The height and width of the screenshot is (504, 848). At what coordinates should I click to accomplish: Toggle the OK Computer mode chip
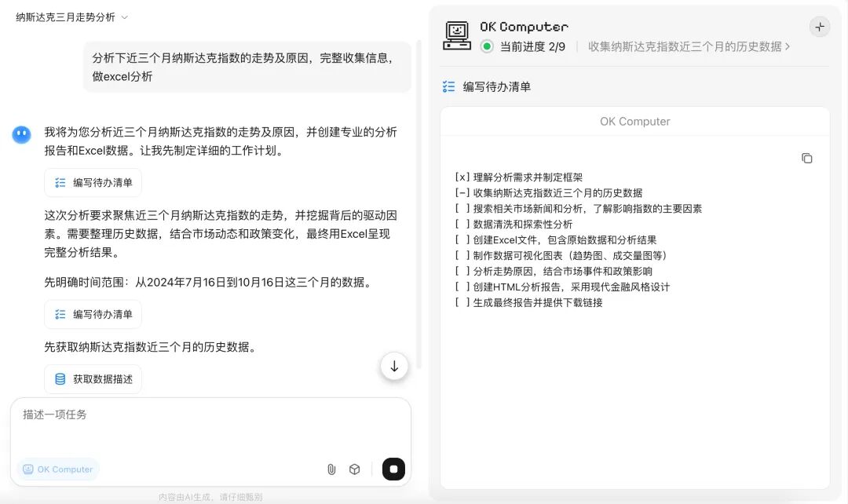pyautogui.click(x=58, y=469)
